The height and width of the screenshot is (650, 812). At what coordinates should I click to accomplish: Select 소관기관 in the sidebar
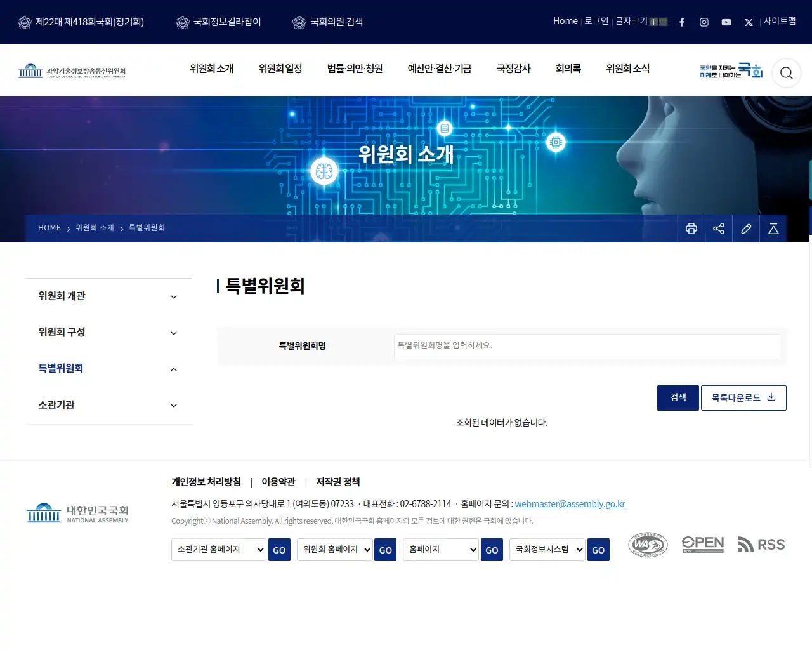click(56, 405)
